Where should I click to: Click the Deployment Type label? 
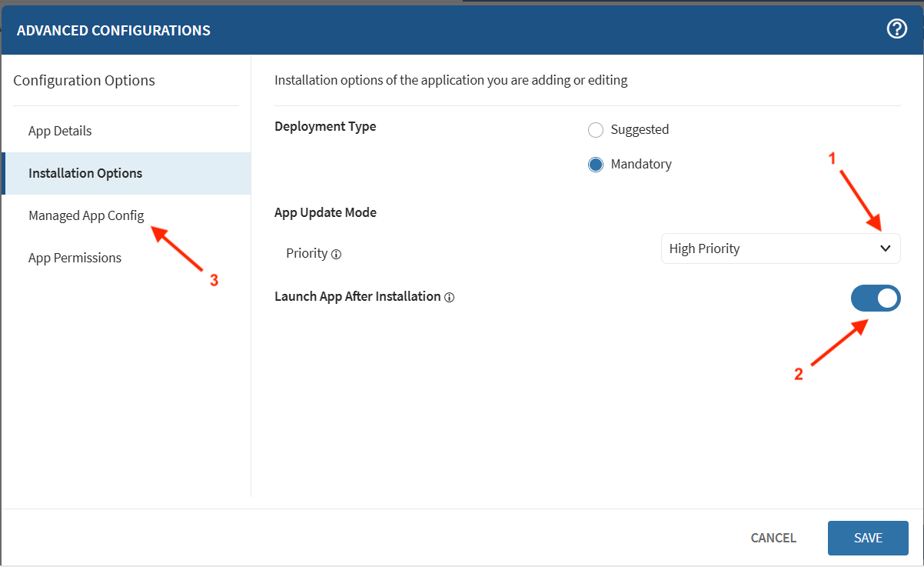325,126
